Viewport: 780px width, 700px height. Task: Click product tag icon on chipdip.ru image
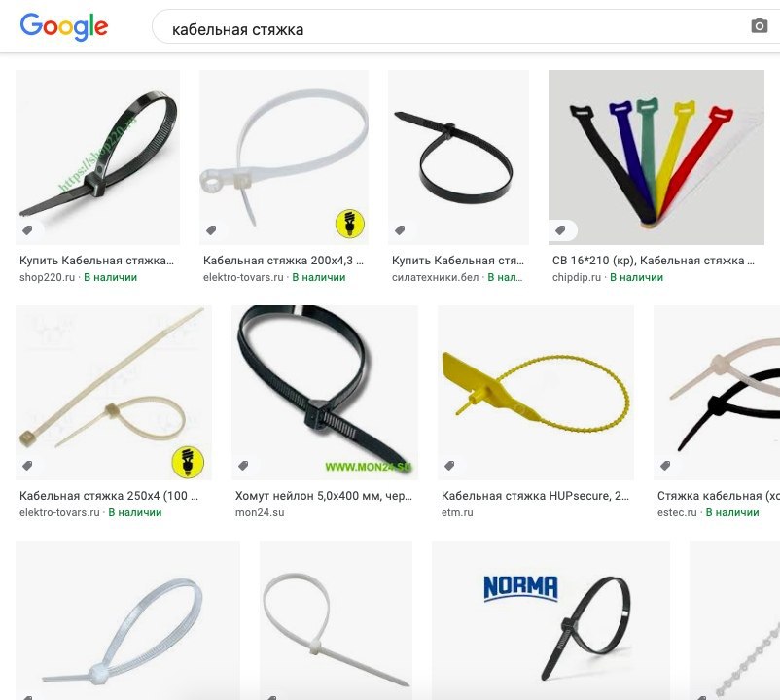click(560, 229)
